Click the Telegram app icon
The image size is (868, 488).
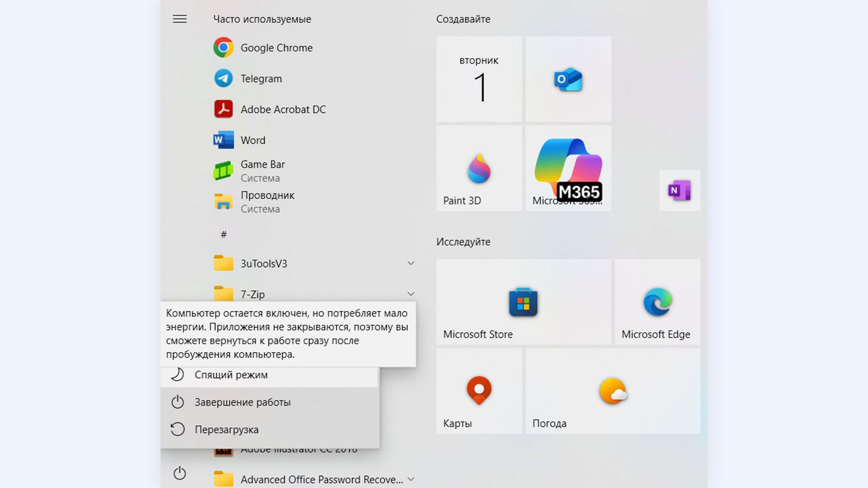[223, 78]
